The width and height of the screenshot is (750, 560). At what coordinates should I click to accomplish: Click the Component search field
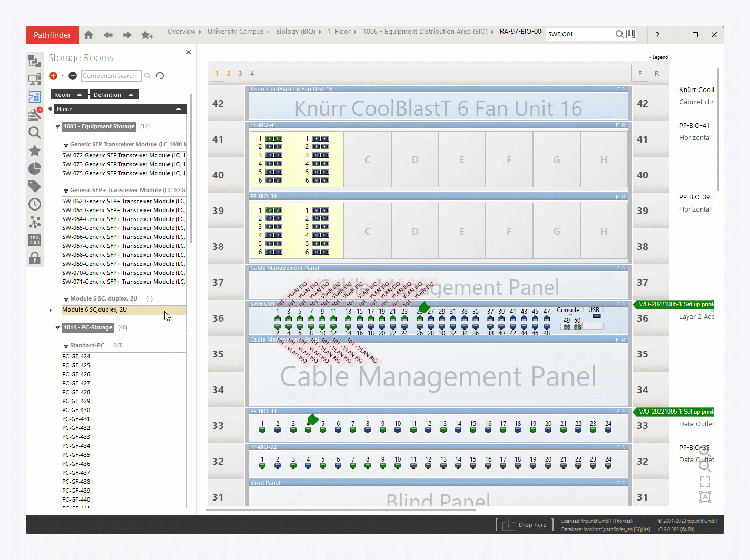[x=111, y=76]
